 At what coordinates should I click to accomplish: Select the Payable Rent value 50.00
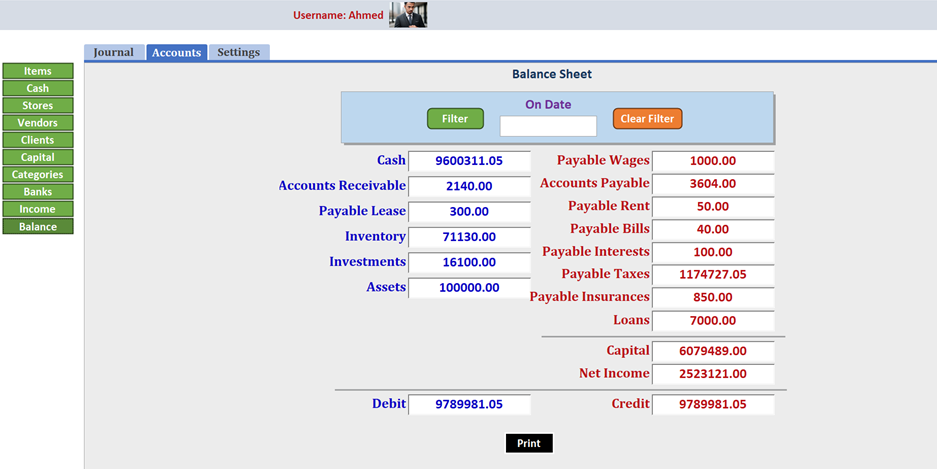pyautogui.click(x=713, y=207)
